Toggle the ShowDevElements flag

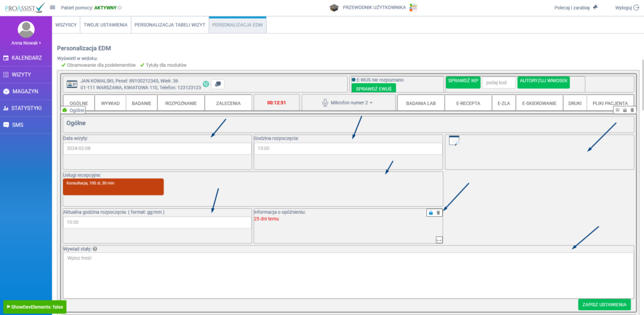point(35,306)
